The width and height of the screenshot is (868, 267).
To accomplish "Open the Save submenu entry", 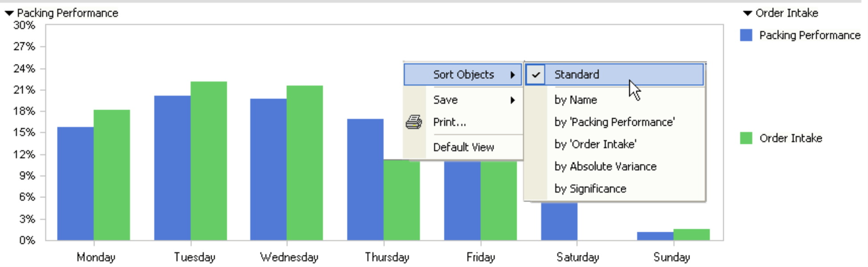I will [x=463, y=100].
